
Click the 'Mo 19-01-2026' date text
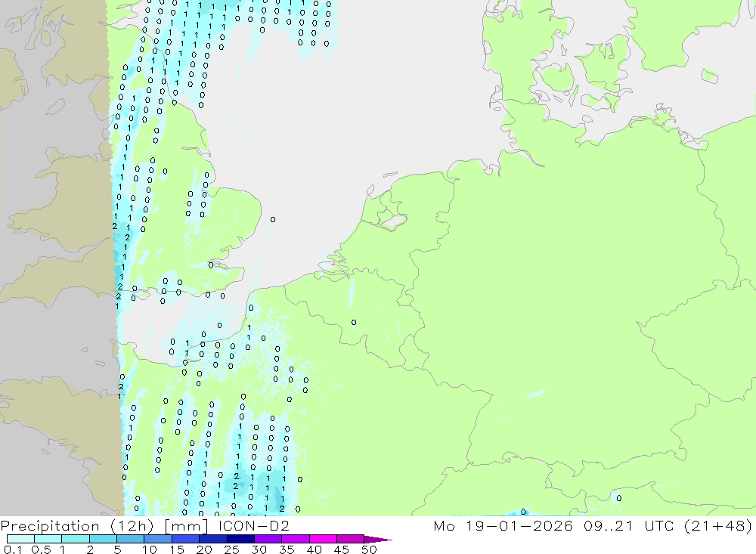[x=503, y=525]
